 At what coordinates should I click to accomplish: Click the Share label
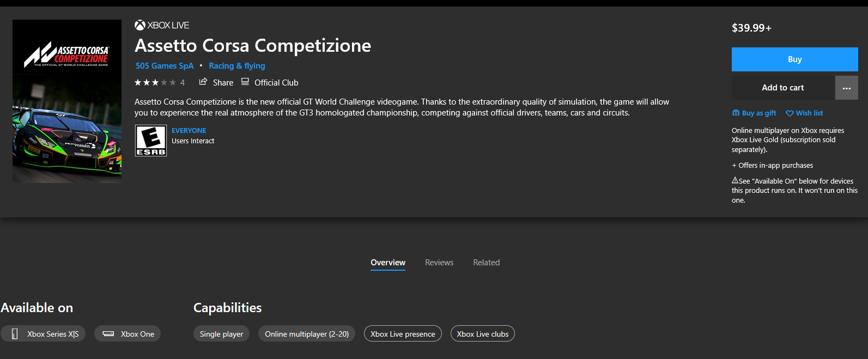pyautogui.click(x=223, y=83)
